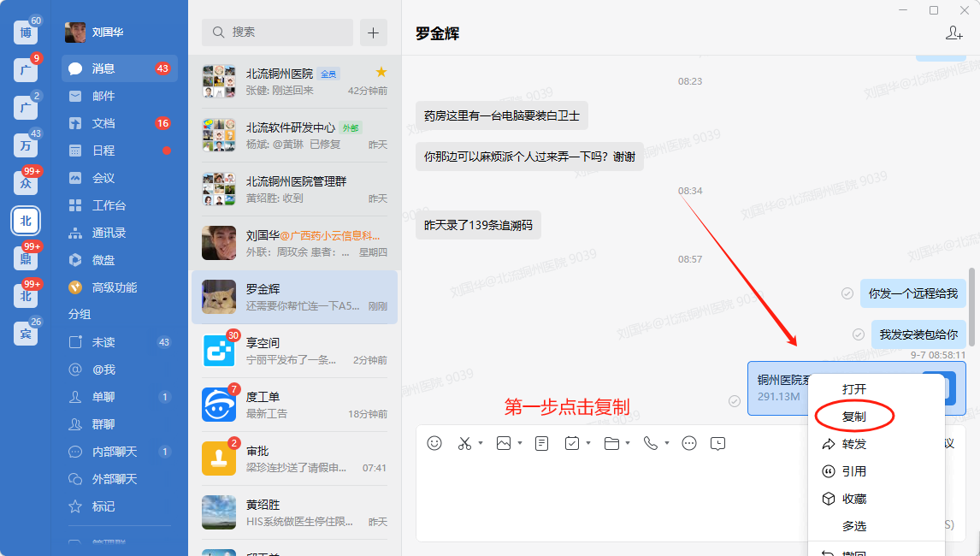Switch to the 博 organization icon
Image resolution: width=980 pixels, height=556 pixels.
pos(26,33)
